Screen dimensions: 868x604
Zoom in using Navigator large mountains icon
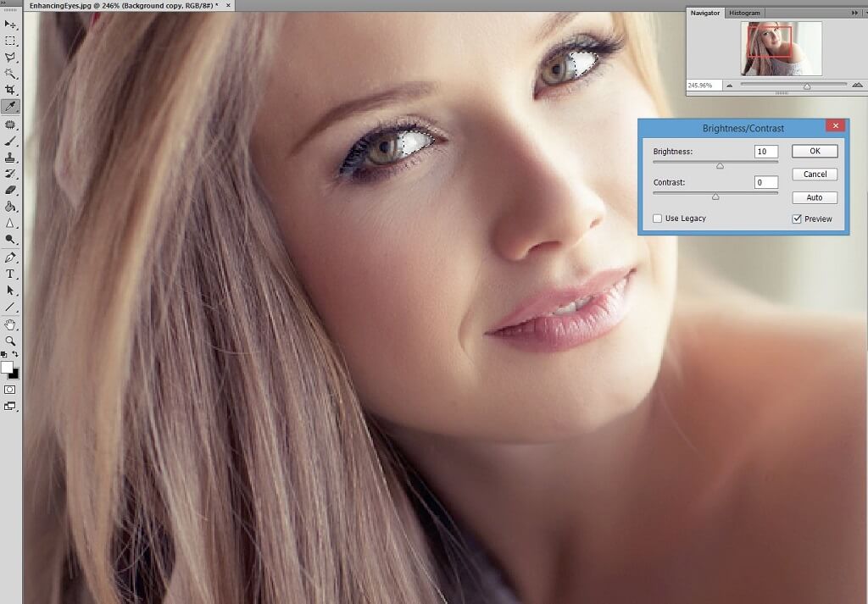pyautogui.click(x=858, y=85)
